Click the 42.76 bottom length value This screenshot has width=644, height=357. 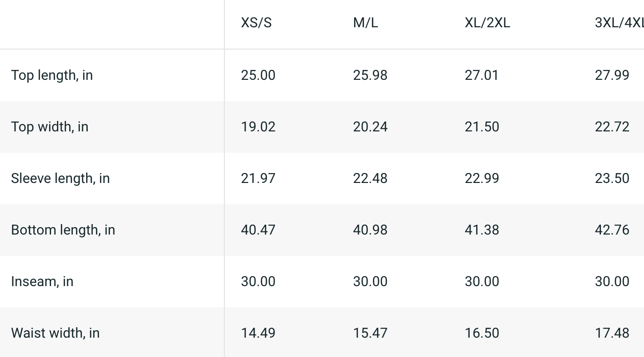click(612, 230)
